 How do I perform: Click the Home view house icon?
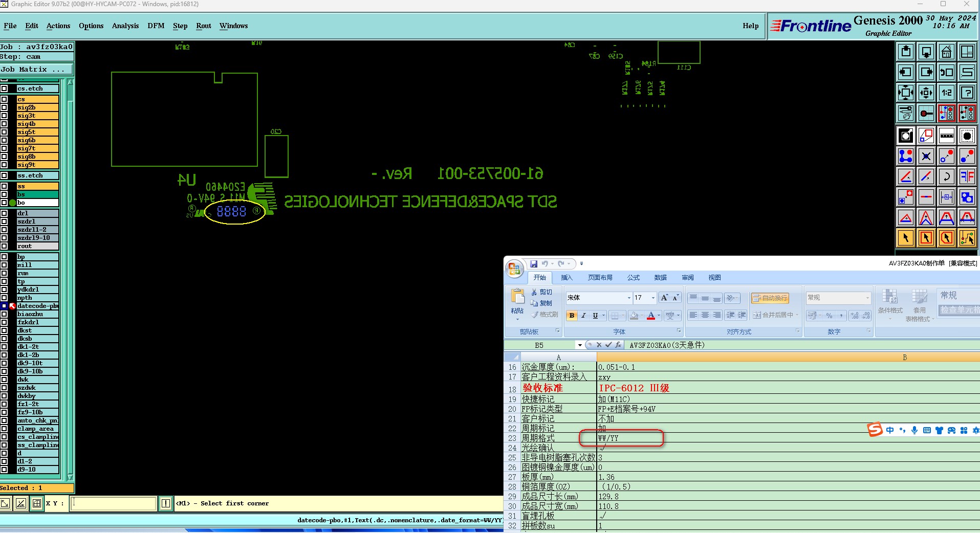click(947, 52)
